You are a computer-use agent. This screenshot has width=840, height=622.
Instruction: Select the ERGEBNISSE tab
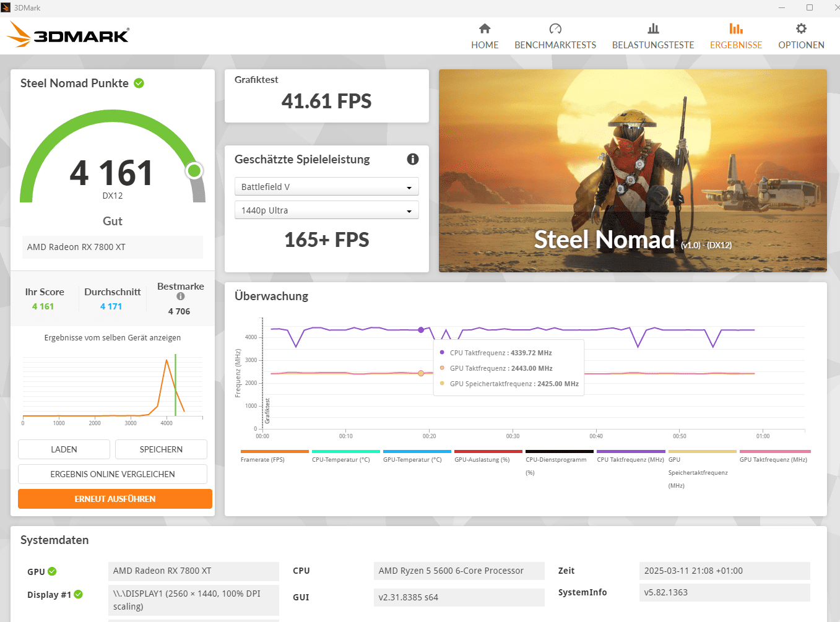click(736, 37)
